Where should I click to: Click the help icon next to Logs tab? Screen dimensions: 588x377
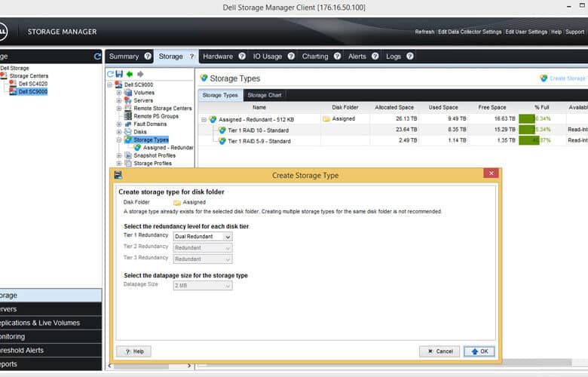410,57
